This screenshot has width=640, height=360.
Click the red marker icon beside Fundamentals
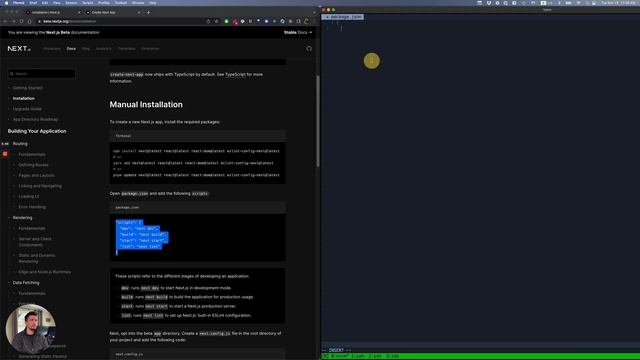point(5,154)
